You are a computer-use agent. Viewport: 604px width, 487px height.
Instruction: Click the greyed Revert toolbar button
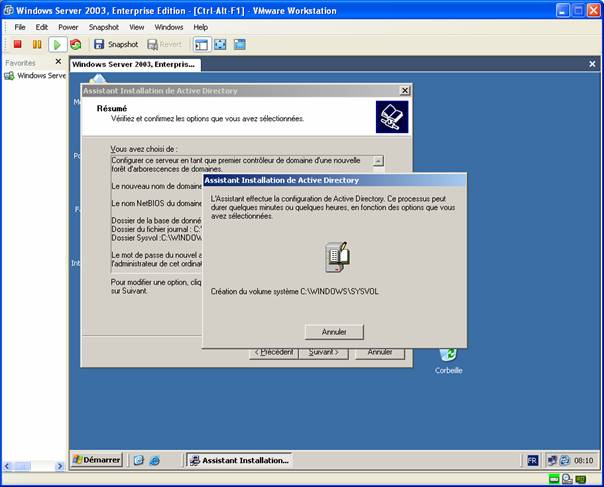coord(164,45)
